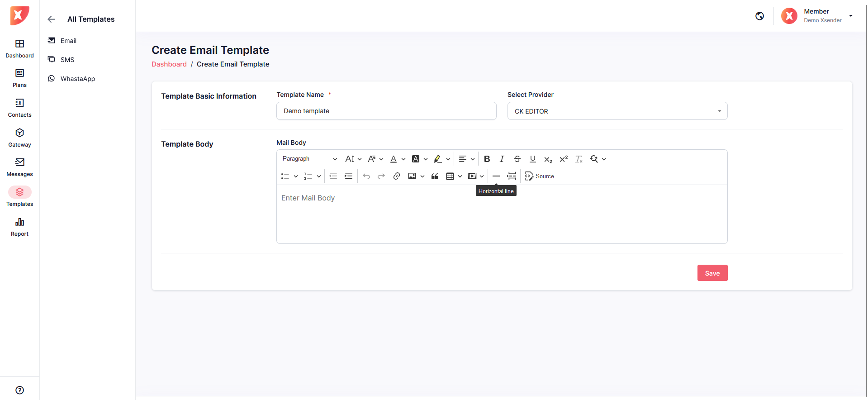Insert a horizontal line
Screen dimensions: 868x400
tap(496, 176)
